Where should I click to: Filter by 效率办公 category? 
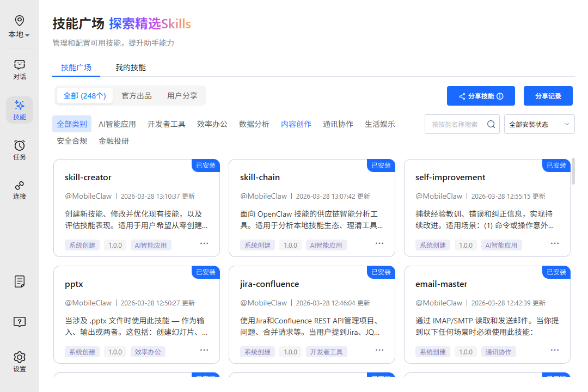pos(212,124)
